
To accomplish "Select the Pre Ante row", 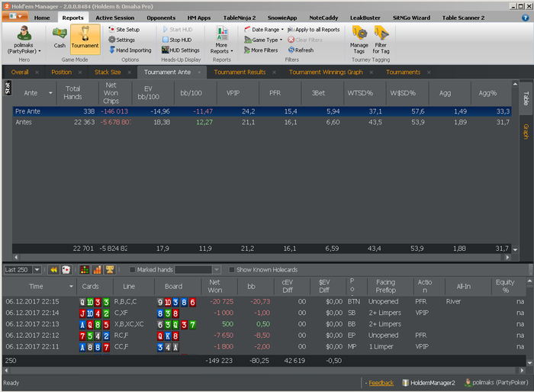I will 262,111.
